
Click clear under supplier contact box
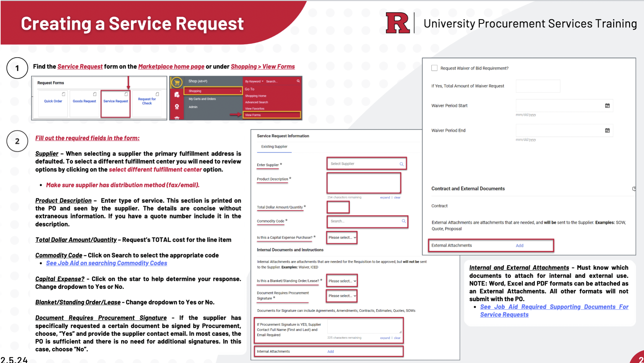click(397, 338)
